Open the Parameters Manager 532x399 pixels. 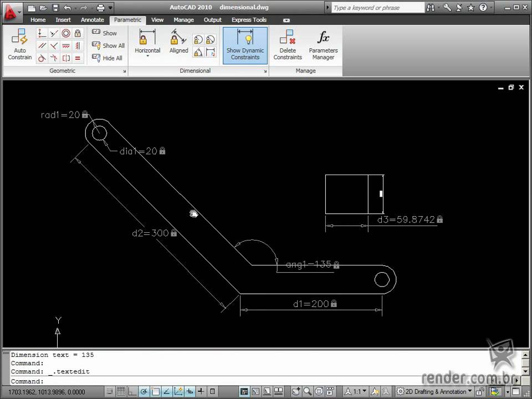323,45
